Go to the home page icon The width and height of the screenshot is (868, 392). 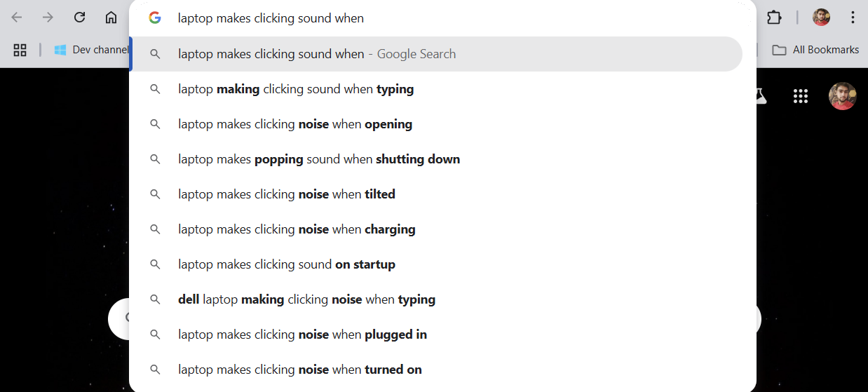point(111,18)
